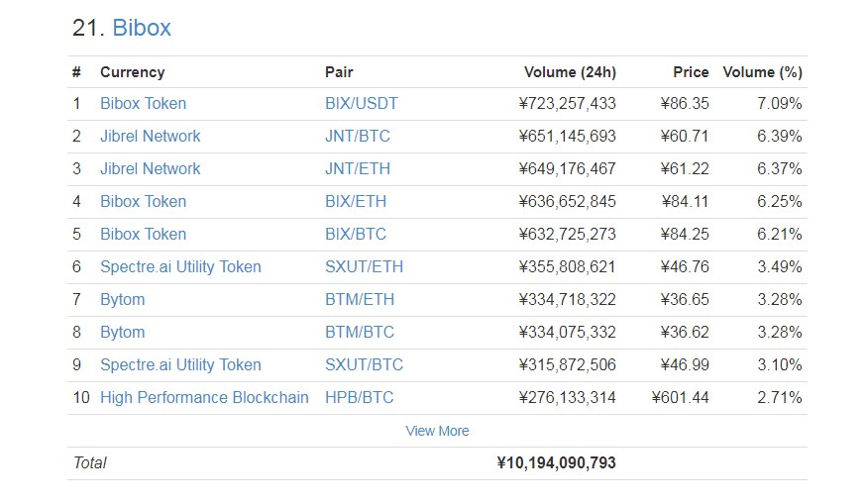Open Jibrel Network link in row 3
Viewport: 867px width, 504px height.
coord(150,168)
